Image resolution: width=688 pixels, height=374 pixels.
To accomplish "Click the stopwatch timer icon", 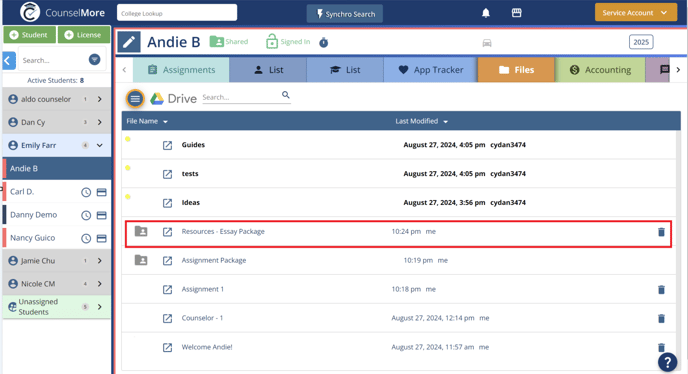I will [x=323, y=42].
